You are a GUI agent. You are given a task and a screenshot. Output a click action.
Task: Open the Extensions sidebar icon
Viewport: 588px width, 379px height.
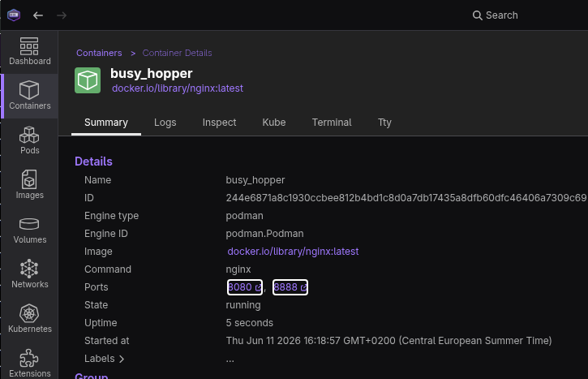click(30, 364)
